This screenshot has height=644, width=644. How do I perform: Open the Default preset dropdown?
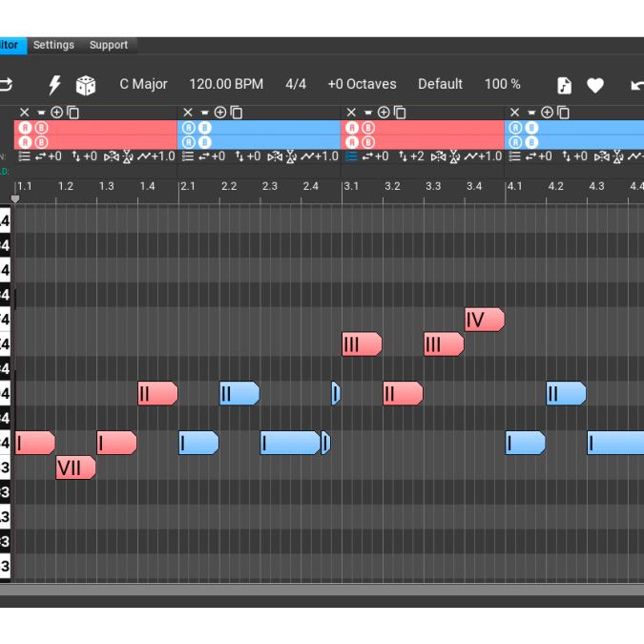[x=440, y=84]
